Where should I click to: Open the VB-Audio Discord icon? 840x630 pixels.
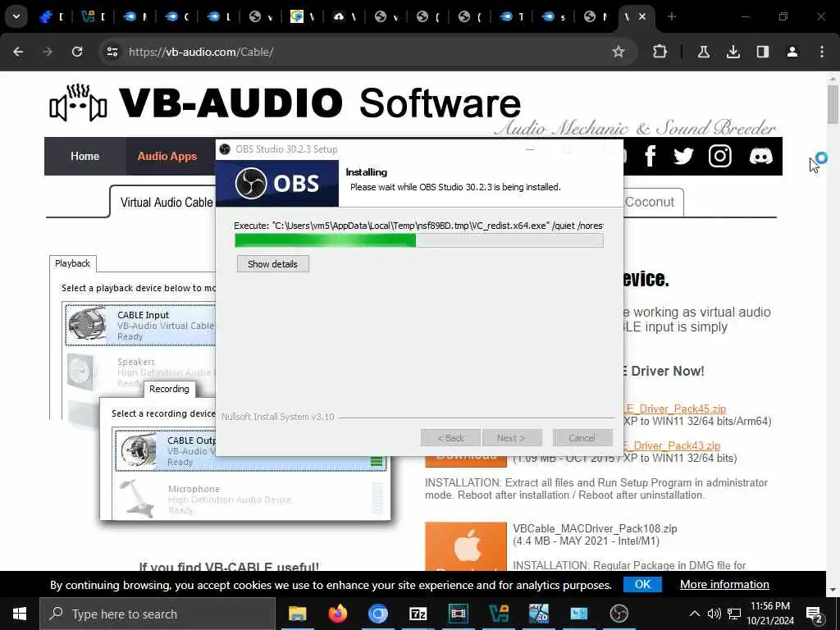[x=760, y=157]
